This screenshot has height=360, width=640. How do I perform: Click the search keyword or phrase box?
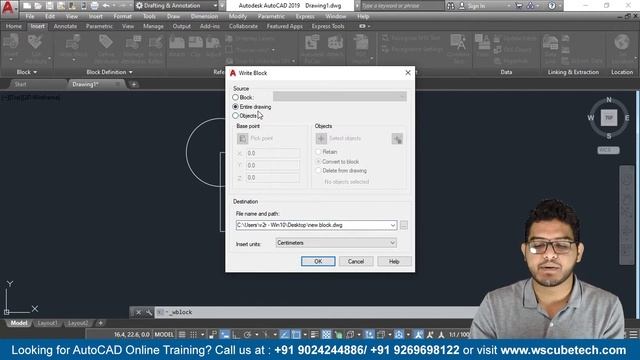pos(402,6)
